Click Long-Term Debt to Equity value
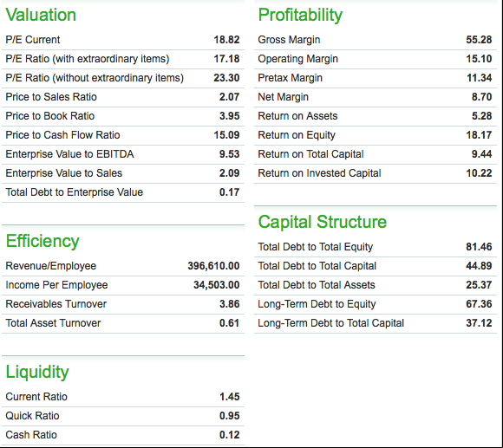503x448 pixels. tap(479, 304)
